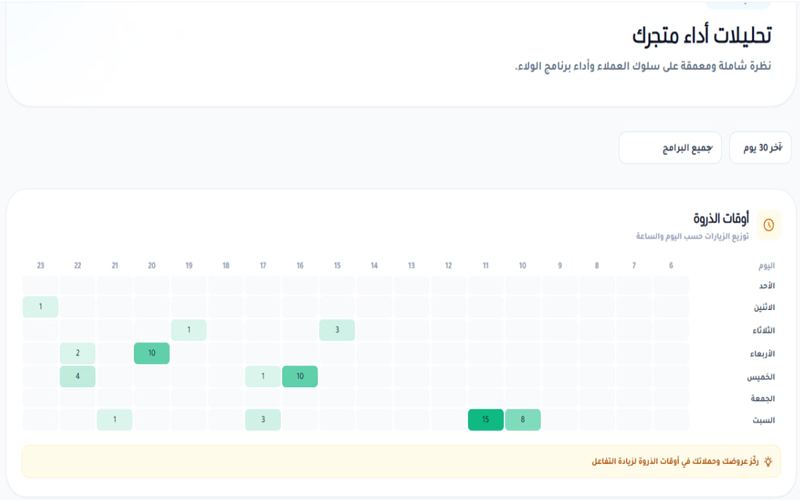800x500 pixels.
Task: Click the hour 19 column header
Action: pos(189,265)
